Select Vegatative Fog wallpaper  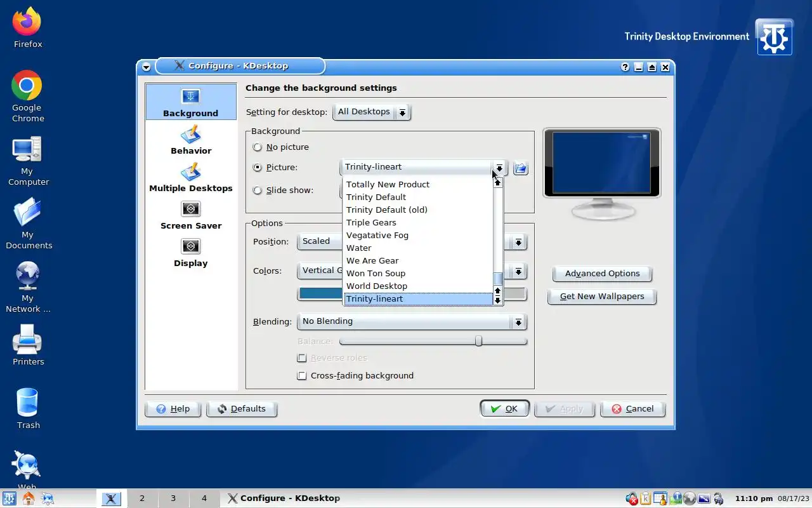tap(418, 236)
